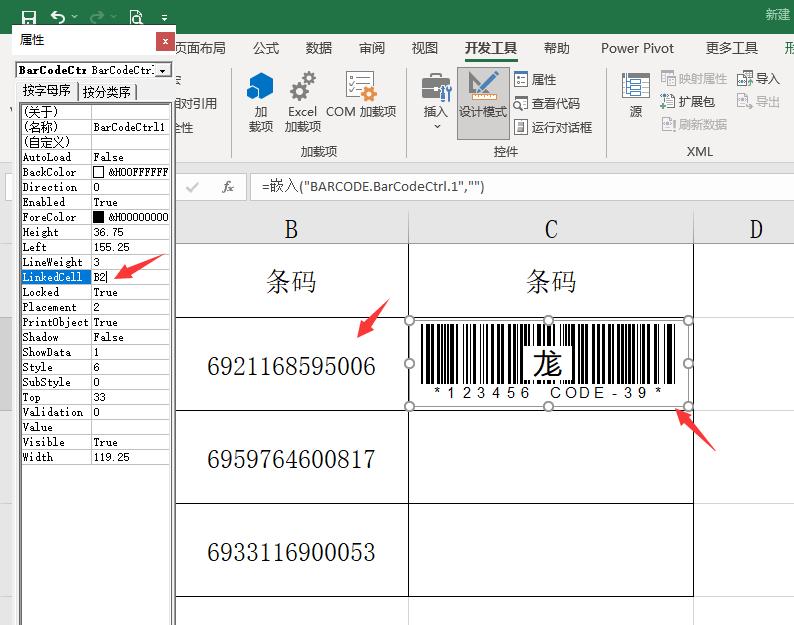Select column B header
This screenshot has width=794, height=625.
coord(292,229)
